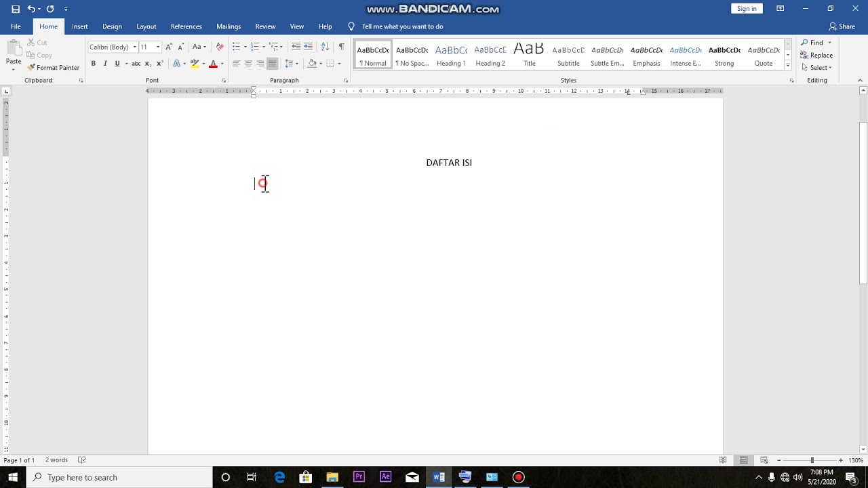
Task: Apply strikethrough formatting
Action: click(x=136, y=64)
